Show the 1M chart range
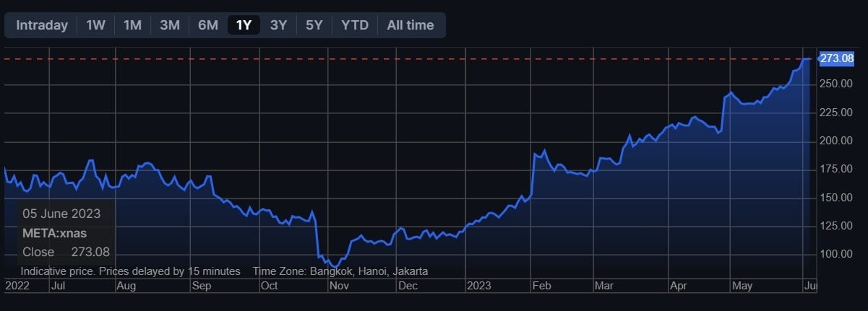The image size is (868, 311). click(132, 25)
